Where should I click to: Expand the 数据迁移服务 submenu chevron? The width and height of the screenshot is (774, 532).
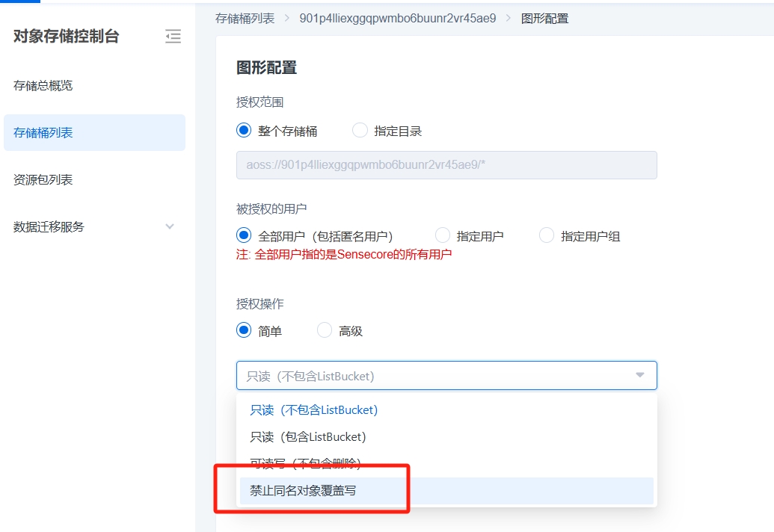click(170, 226)
